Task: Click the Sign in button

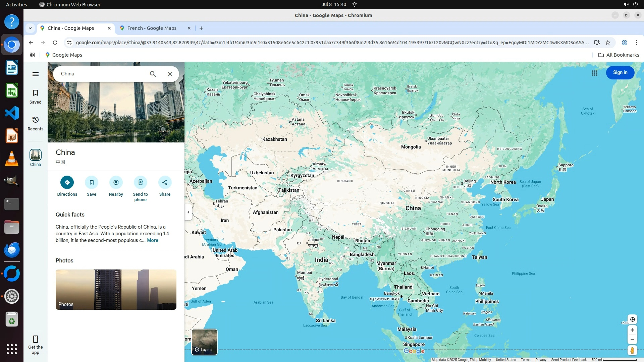Action: 620,73
